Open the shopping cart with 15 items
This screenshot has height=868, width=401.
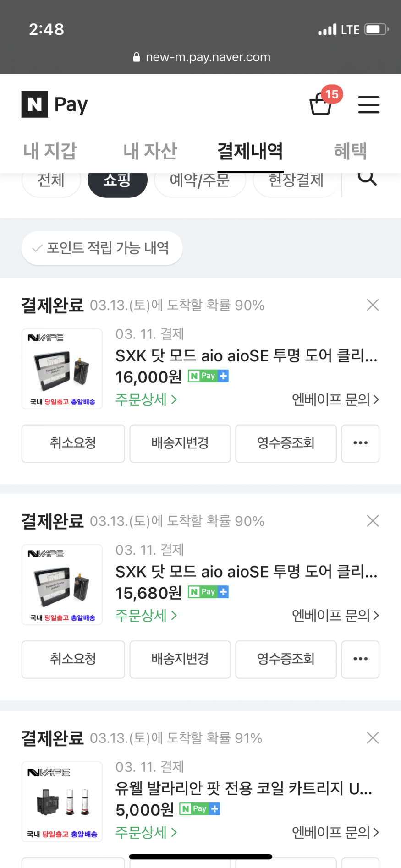tap(321, 104)
